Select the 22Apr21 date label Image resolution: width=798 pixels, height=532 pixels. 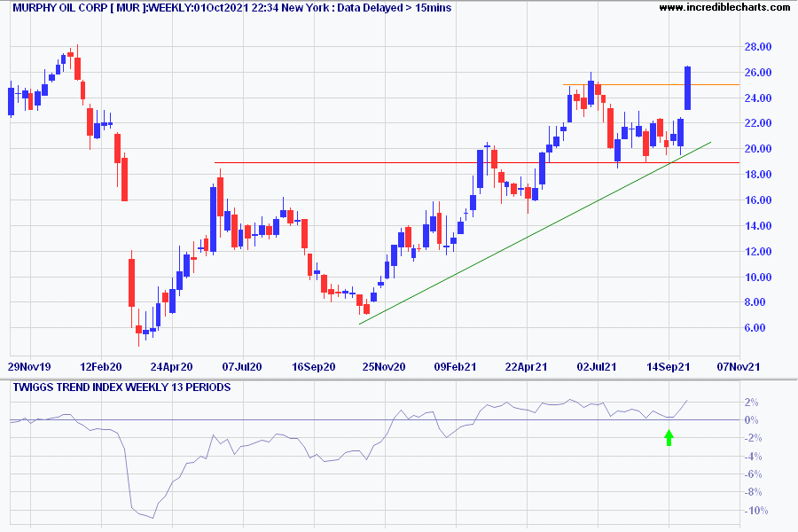pos(526,366)
